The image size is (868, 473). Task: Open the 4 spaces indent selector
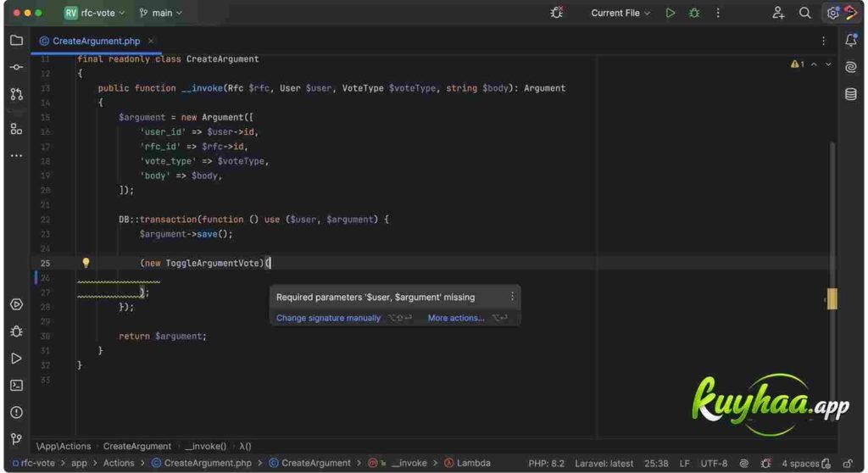pyautogui.click(x=800, y=463)
